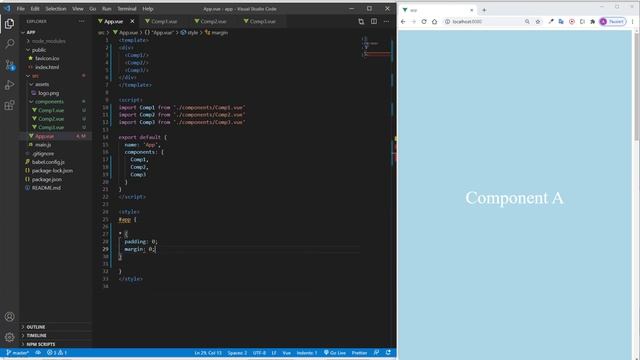
Task: Open the Go menu
Action: point(93,9)
